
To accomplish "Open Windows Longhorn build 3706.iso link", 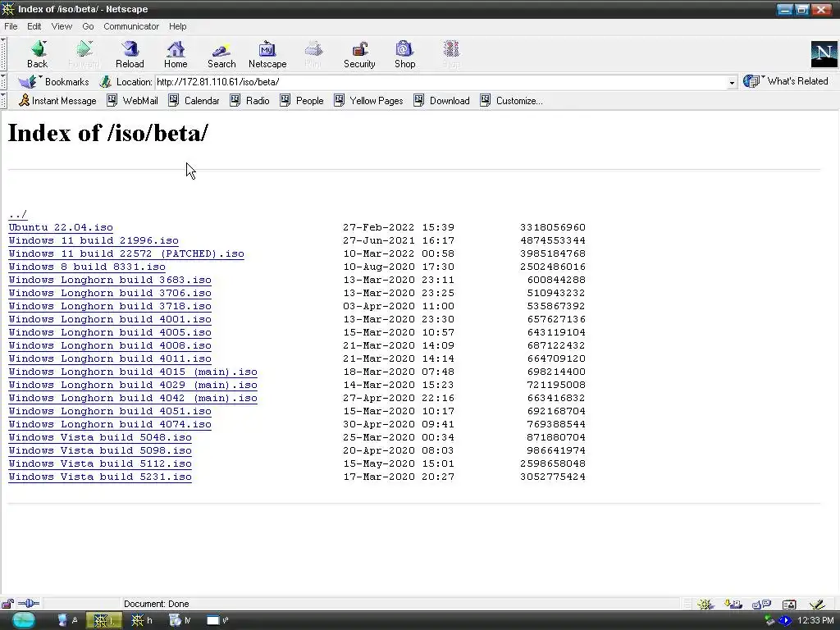I will click(111, 293).
